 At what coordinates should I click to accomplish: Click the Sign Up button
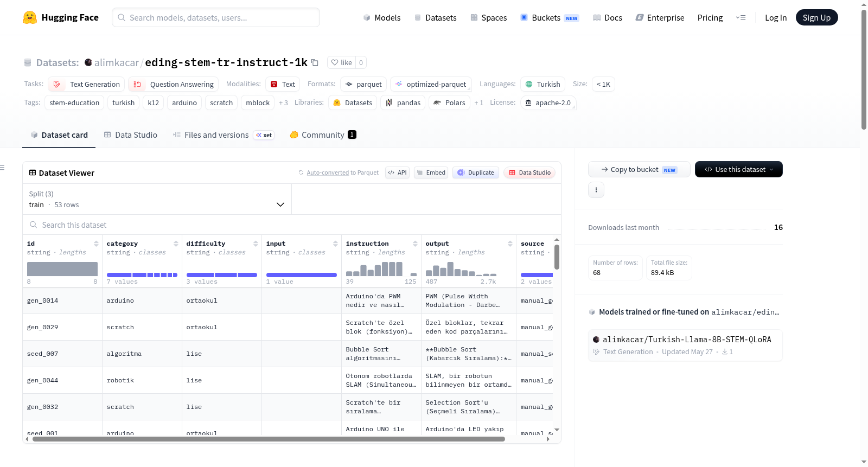coord(816,17)
